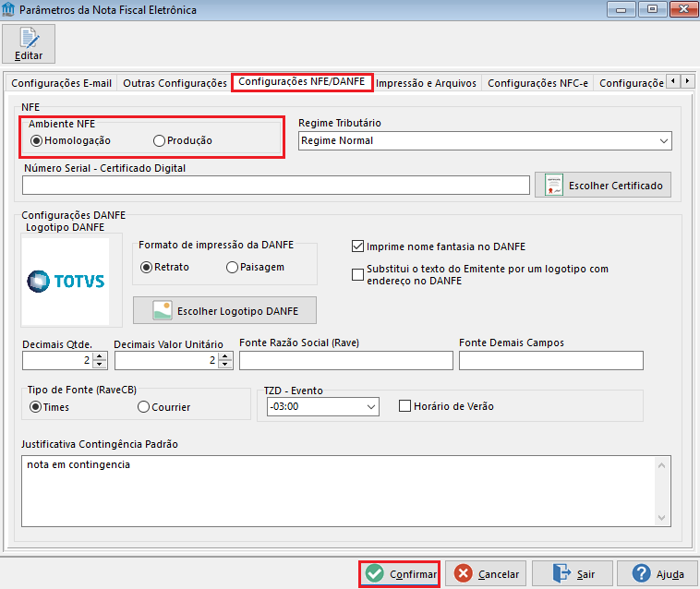Decrease Decimais Valor Unitário with down arrow

tap(225, 365)
